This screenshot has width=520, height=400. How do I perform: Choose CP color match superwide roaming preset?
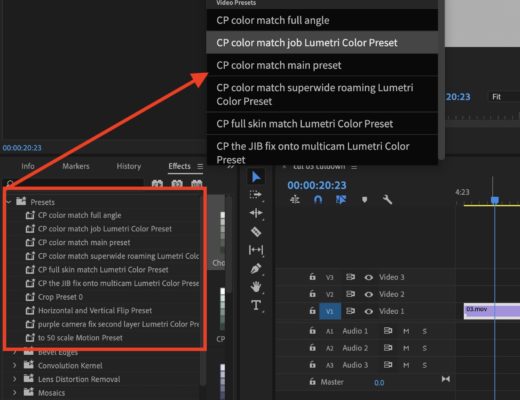[322, 94]
